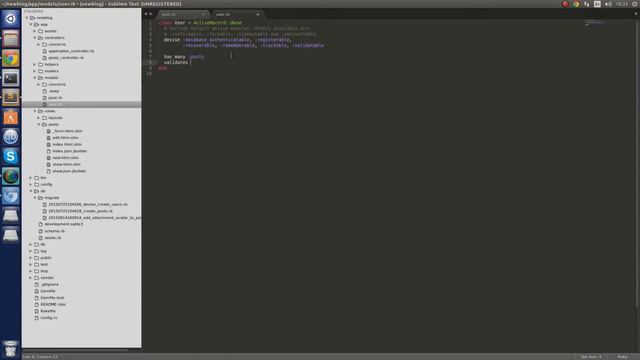
Task: Open system session gear menu
Action: [x=635, y=4]
